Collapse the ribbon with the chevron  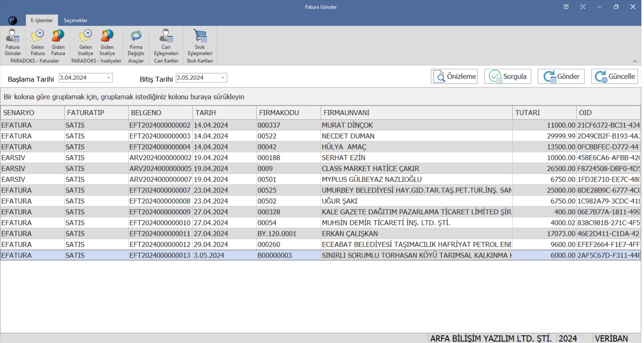[x=635, y=61]
